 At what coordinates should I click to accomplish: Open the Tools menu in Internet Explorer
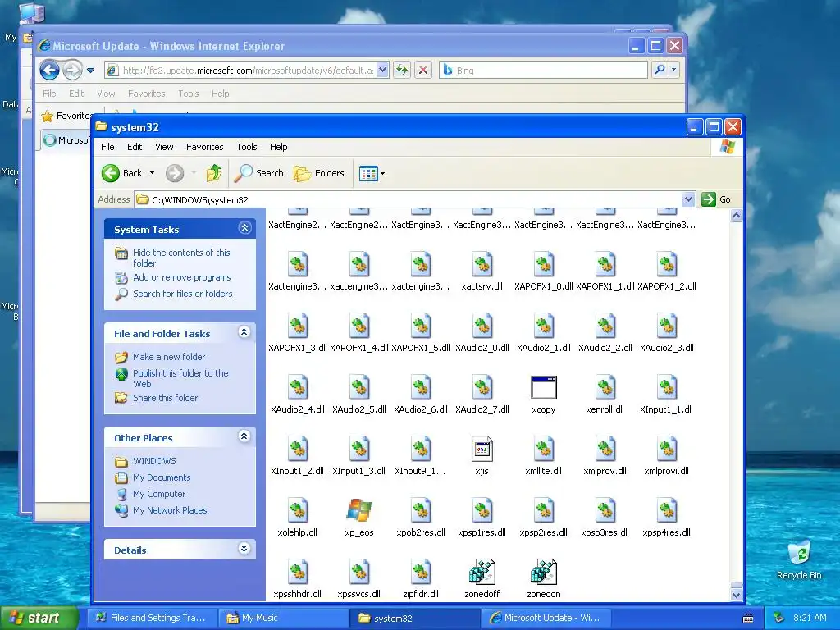189,94
